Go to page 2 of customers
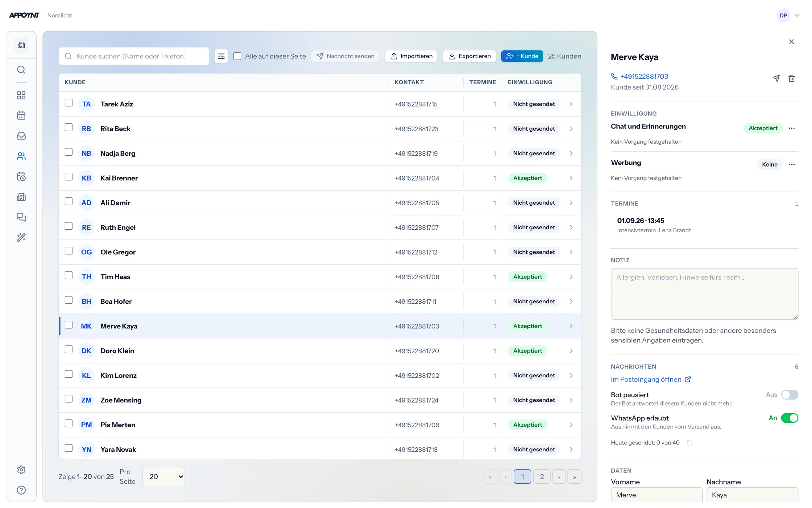 [542, 477]
